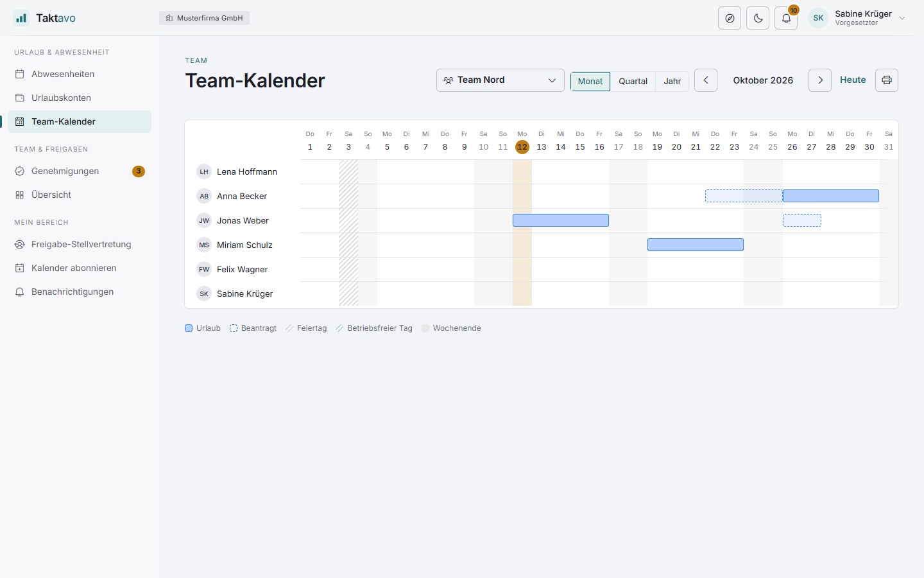Screen dimensions: 924x578
Task: Click the Heute link
Action: pyautogui.click(x=853, y=80)
